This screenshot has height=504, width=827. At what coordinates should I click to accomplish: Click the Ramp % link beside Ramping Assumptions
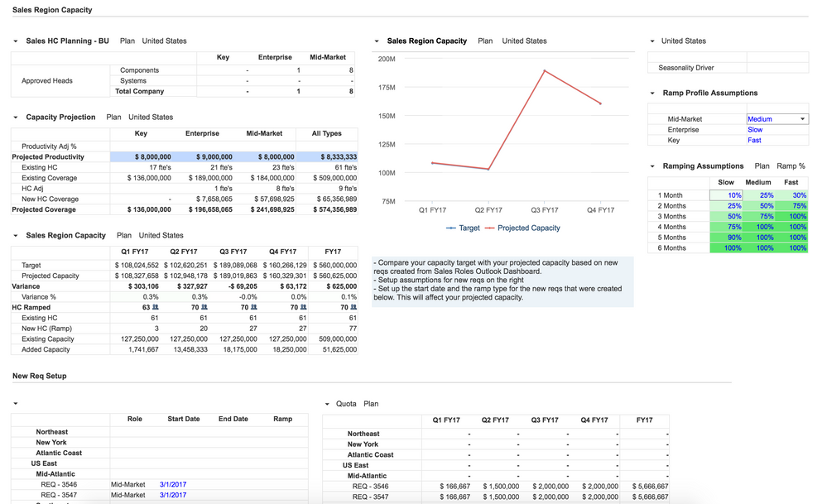791,166
